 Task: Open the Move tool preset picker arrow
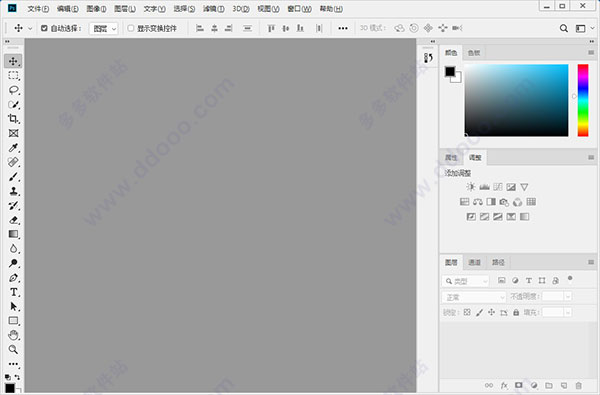[x=30, y=28]
